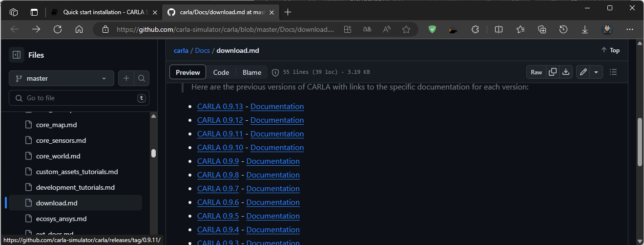Viewport: 644px width, 245px height.
Task: Open the CARLA 0.9.11 release link
Action: pos(220,134)
